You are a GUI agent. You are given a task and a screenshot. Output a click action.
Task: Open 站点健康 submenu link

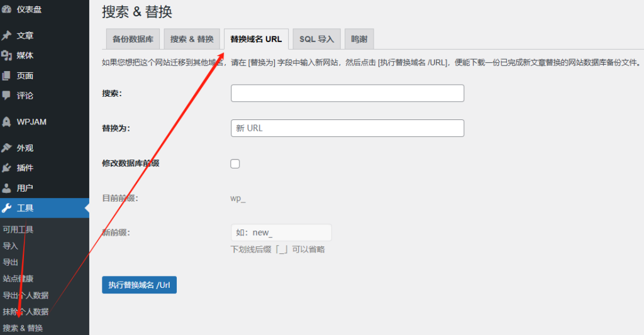click(18, 278)
